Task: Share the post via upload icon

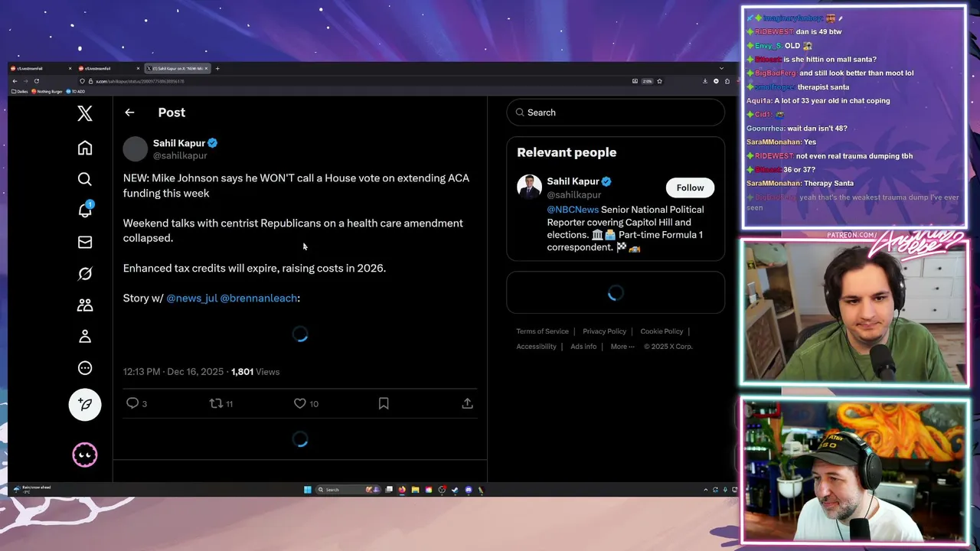Action: [467, 403]
